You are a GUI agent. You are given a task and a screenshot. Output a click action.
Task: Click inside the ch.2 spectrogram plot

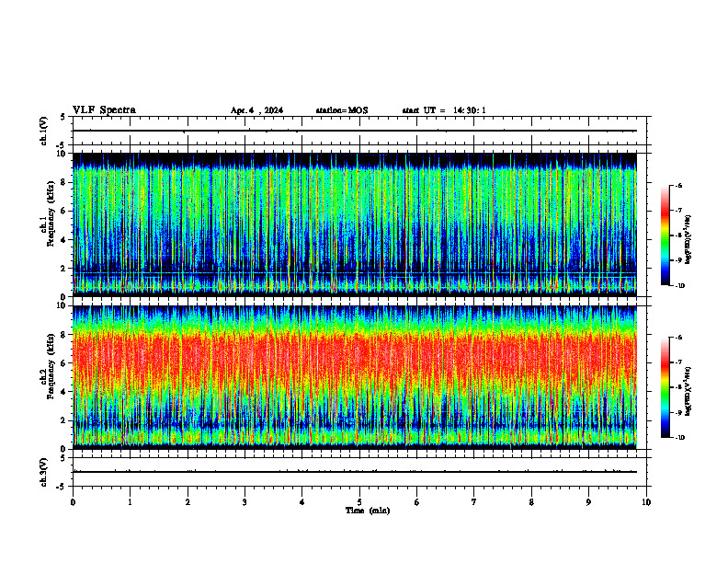[x=355, y=377]
